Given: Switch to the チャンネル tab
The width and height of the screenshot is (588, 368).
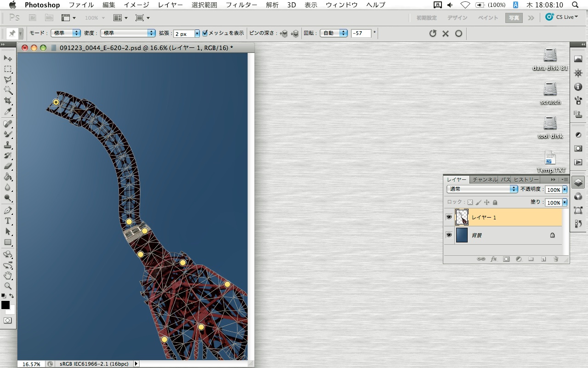Looking at the screenshot, I should coord(485,179).
